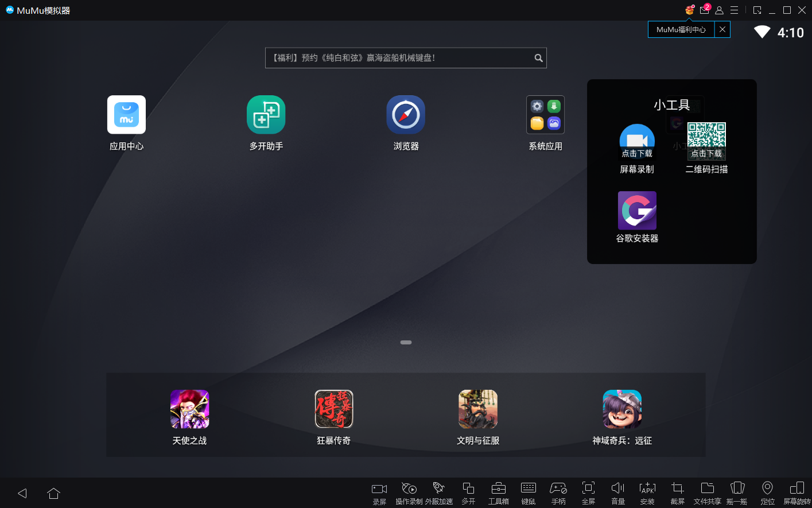Click the home screen page indicator
Image resolution: width=812 pixels, height=508 pixels.
[x=406, y=342]
